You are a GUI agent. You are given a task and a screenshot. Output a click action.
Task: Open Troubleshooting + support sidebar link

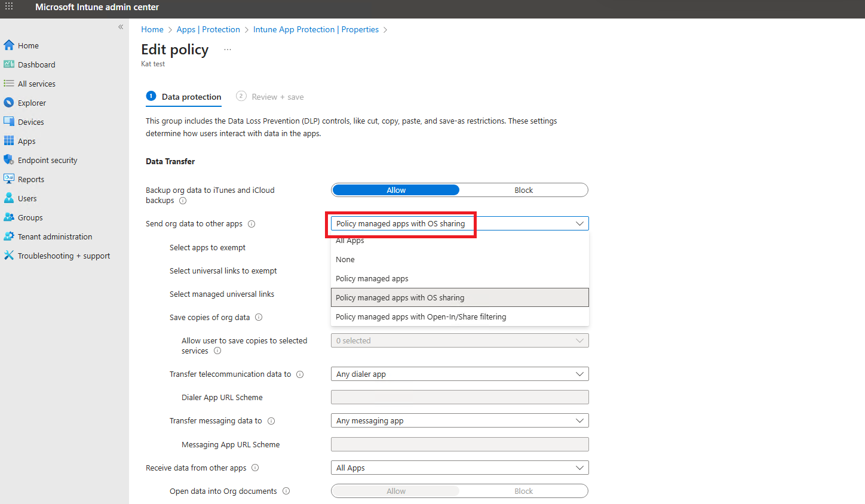[x=64, y=256]
